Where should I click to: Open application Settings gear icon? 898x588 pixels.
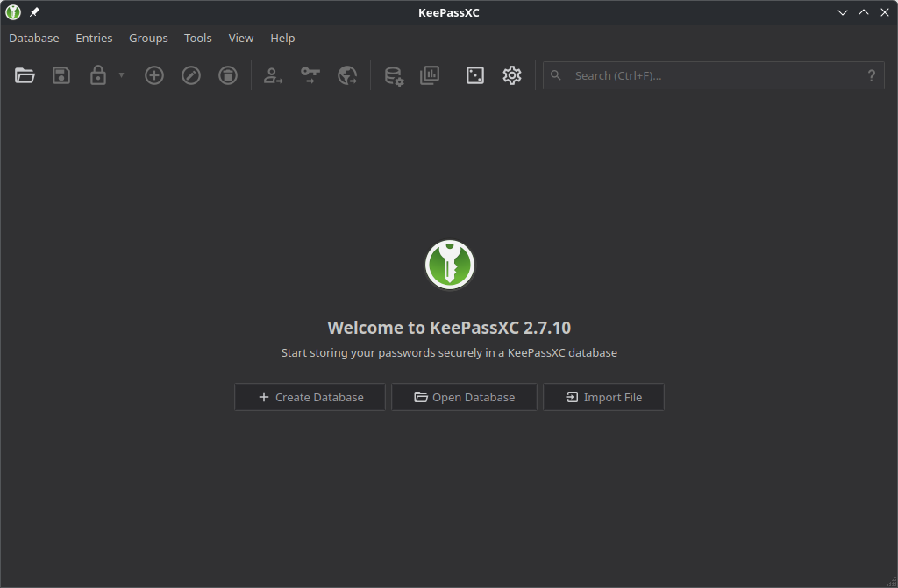(x=512, y=75)
